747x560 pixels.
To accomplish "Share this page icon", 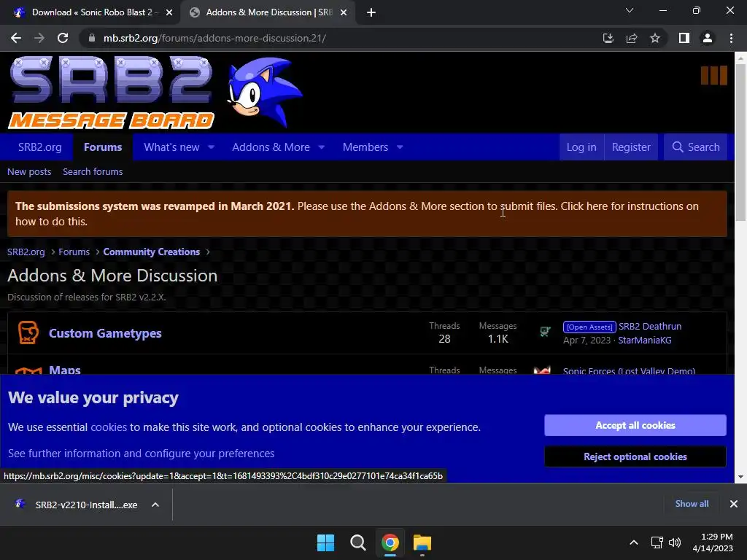I will tap(632, 38).
